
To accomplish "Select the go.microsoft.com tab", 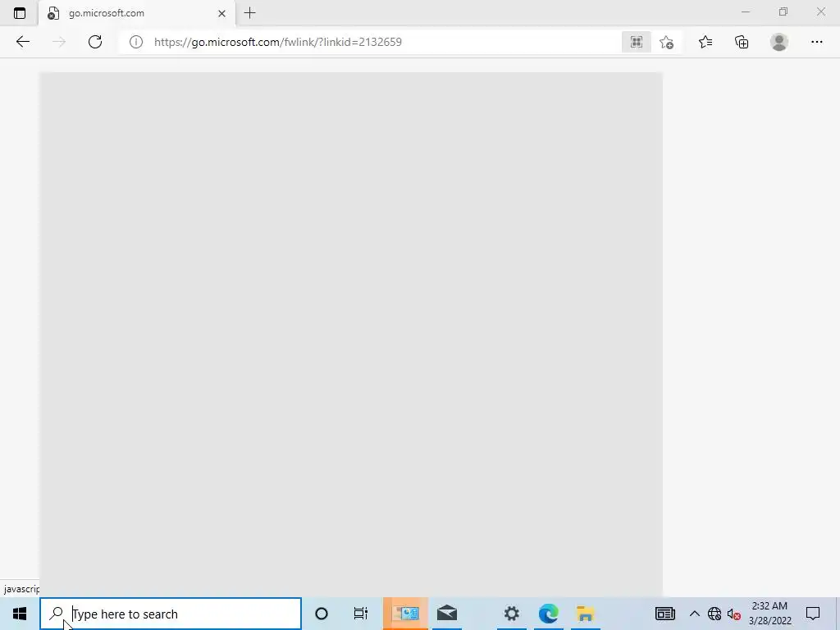I will [137, 13].
